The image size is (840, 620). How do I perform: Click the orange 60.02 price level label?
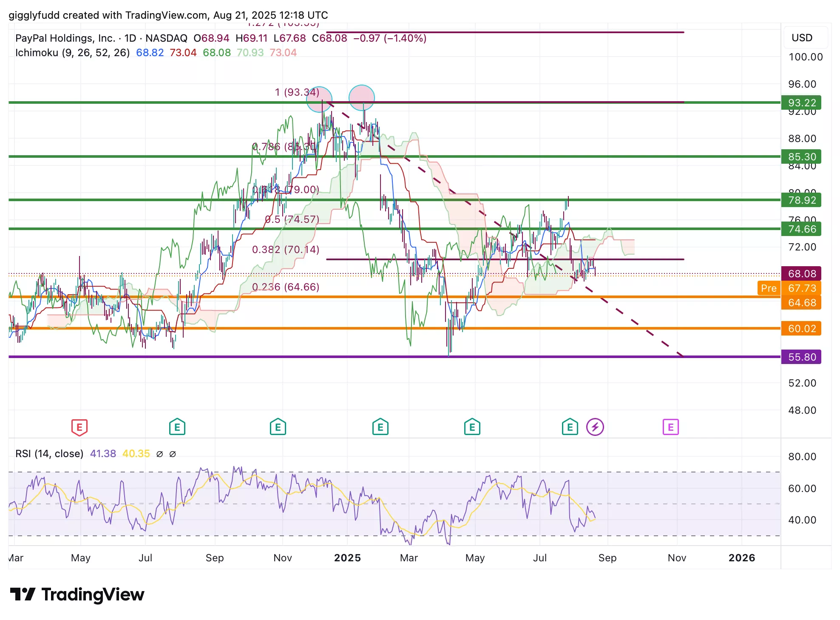[x=801, y=329]
